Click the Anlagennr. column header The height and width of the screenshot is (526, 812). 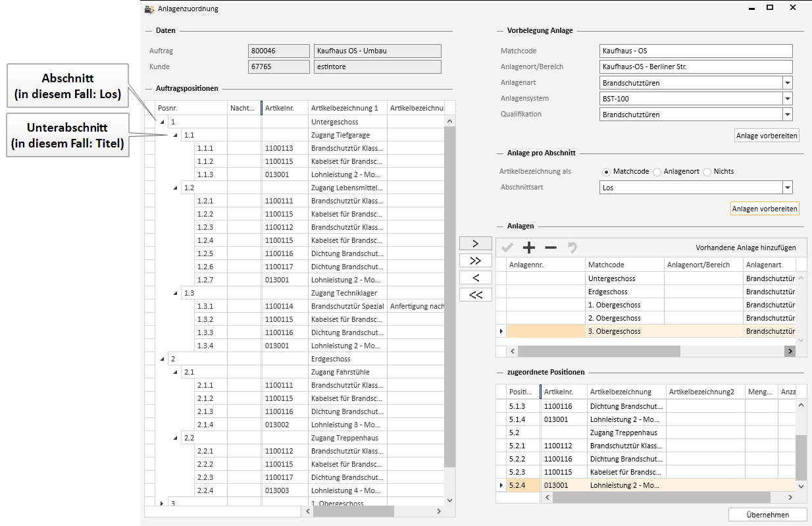tap(546, 265)
